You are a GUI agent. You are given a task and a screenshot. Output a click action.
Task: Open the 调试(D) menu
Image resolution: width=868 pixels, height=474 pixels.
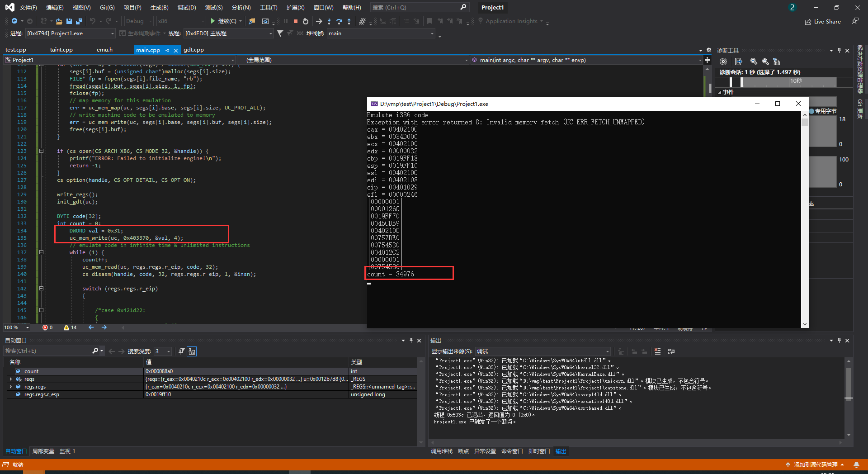pos(187,8)
